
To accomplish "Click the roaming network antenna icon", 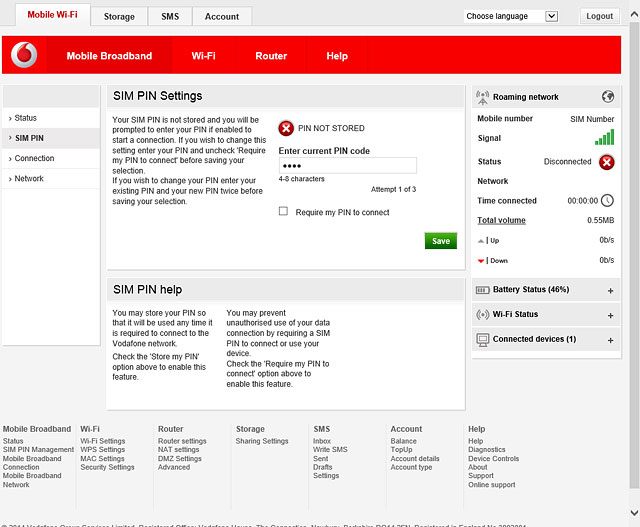I will tap(482, 97).
